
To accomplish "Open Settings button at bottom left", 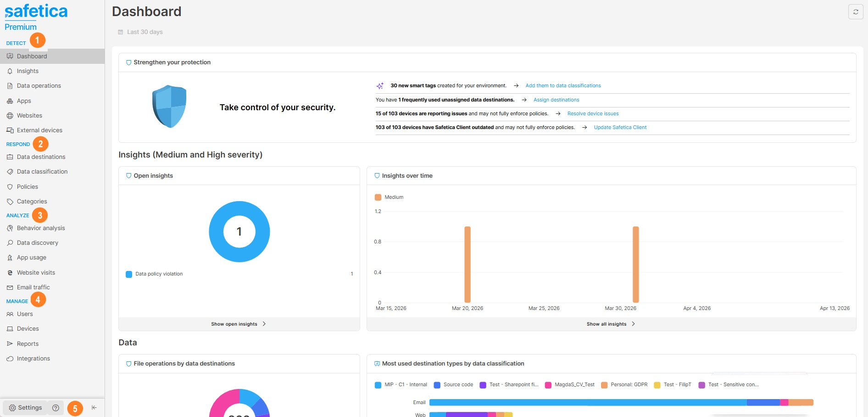I will tap(25, 408).
